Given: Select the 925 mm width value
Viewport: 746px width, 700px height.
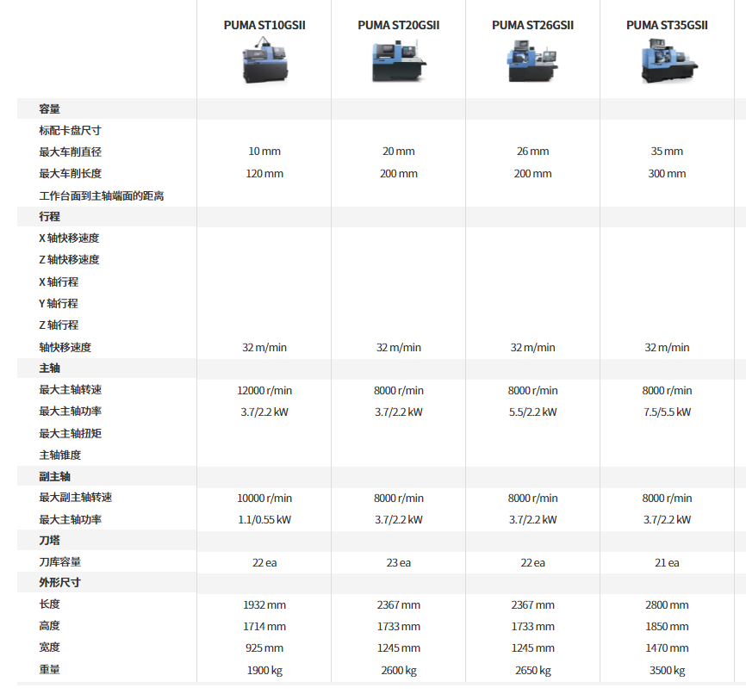Looking at the screenshot, I should coord(264,647).
